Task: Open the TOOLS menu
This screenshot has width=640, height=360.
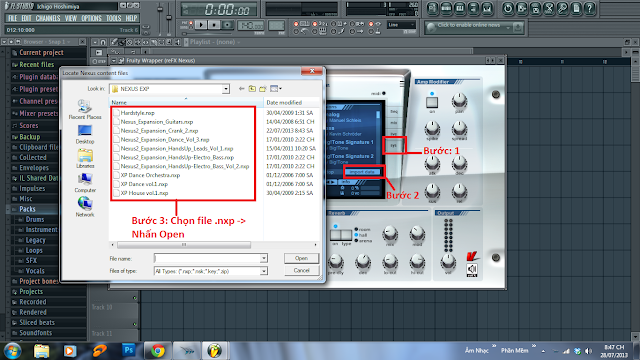Action: click(x=113, y=18)
